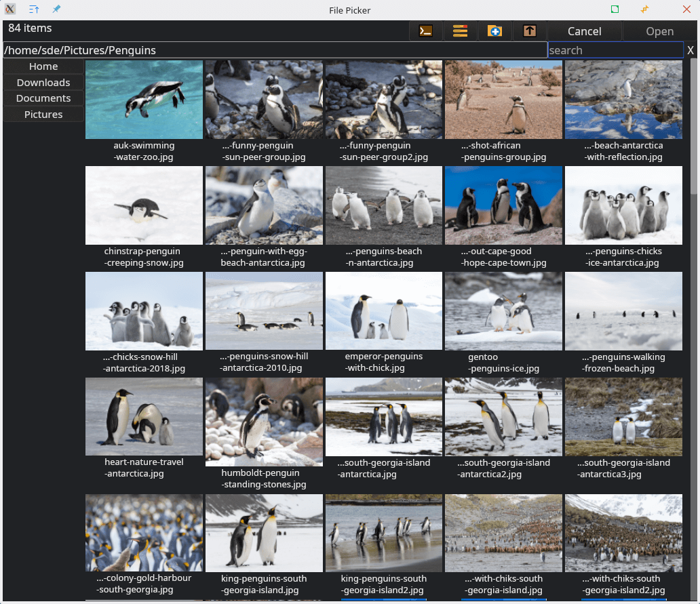Click the pin window icon in title bar
700x604 pixels.
click(x=56, y=9)
